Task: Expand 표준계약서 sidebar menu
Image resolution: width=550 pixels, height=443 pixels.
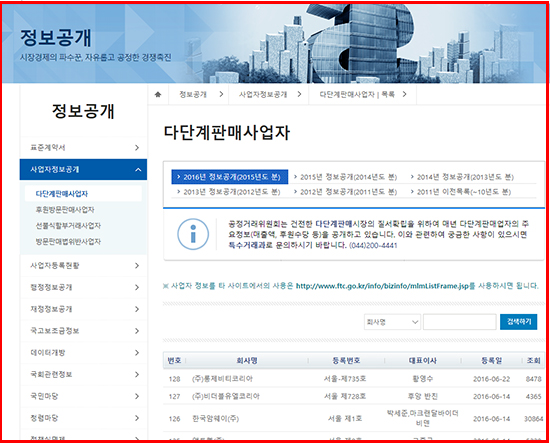Action: coord(83,148)
